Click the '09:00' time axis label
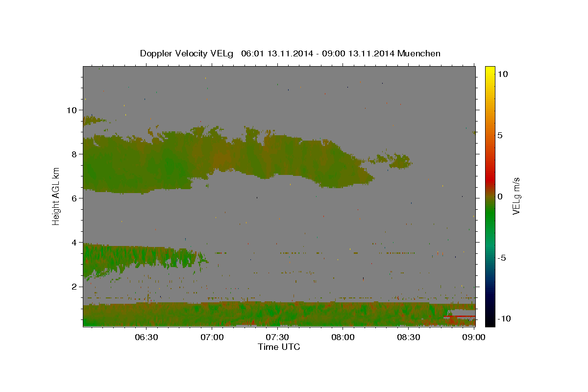Screen dimensions: 588x392 pos(473,337)
